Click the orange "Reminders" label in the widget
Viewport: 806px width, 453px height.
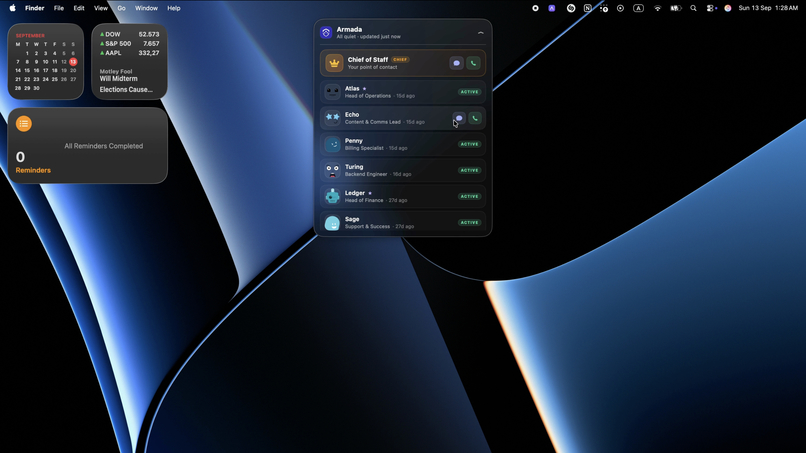33,170
